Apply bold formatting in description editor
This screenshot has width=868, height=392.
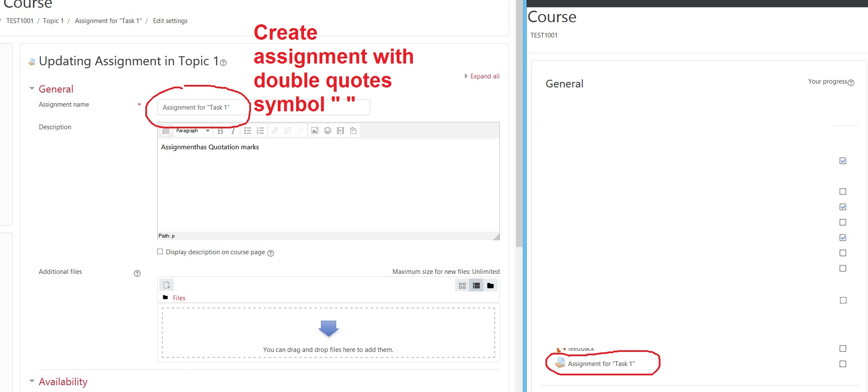220,131
